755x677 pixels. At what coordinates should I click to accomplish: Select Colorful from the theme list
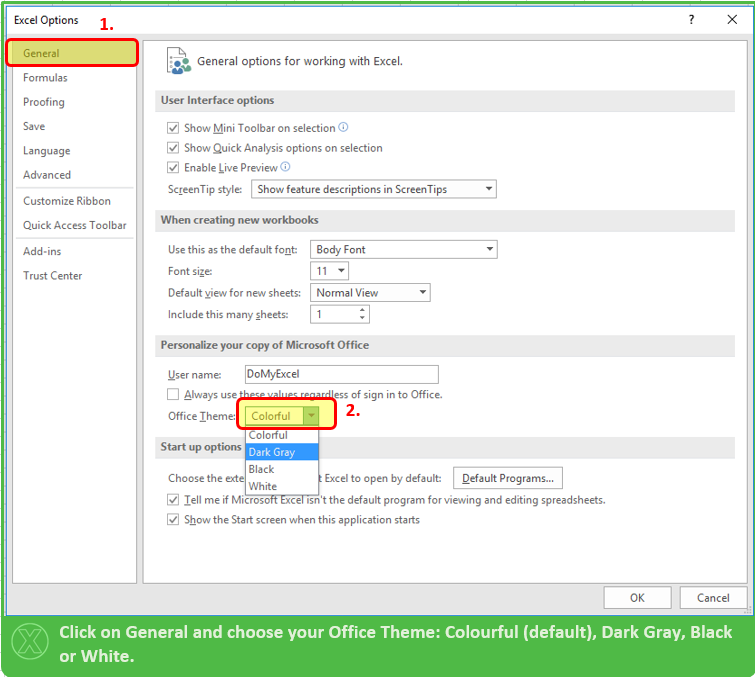pyautogui.click(x=282, y=435)
